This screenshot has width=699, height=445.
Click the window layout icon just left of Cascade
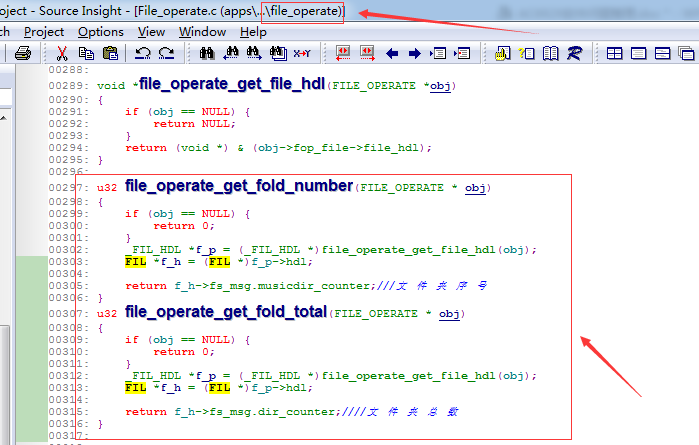[662, 54]
